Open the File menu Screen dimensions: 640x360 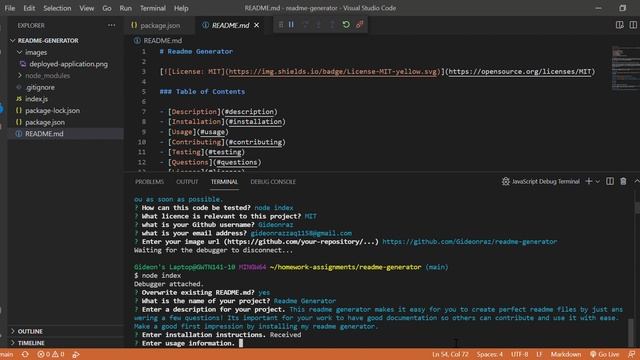tap(10, 8)
